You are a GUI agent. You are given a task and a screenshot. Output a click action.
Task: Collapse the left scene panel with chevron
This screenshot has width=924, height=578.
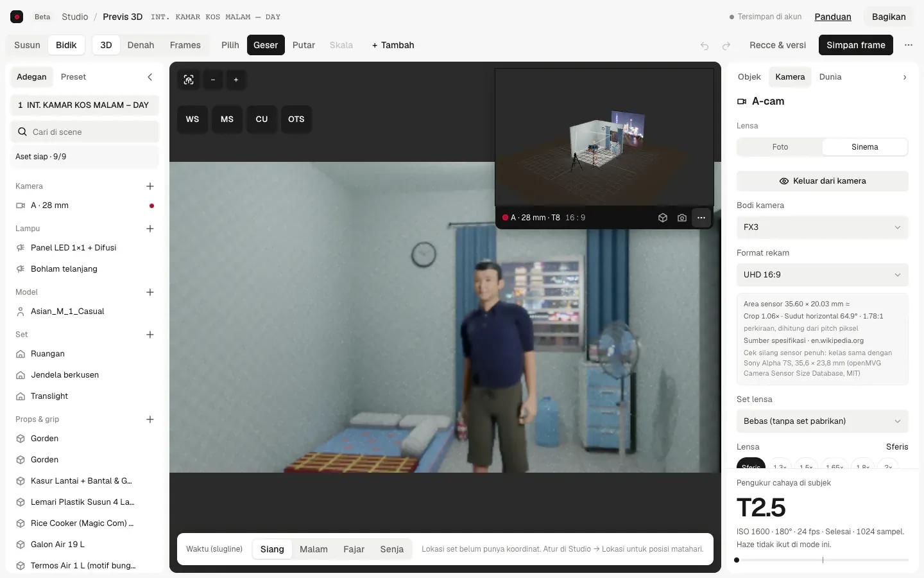click(150, 77)
